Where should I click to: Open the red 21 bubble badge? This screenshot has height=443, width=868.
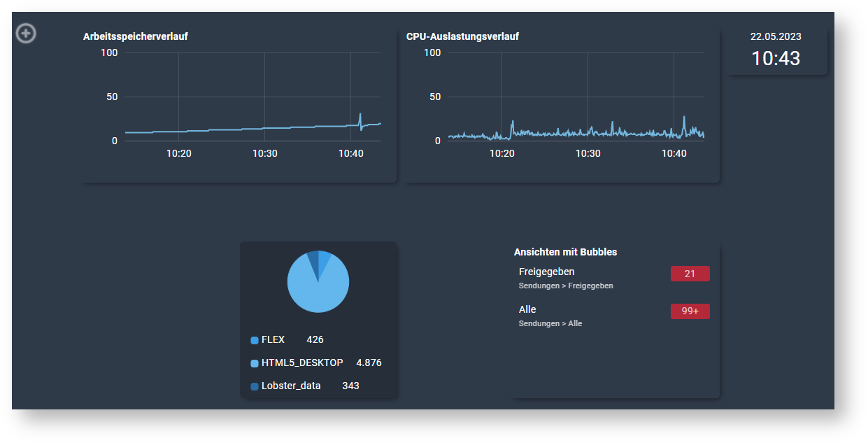(x=690, y=274)
